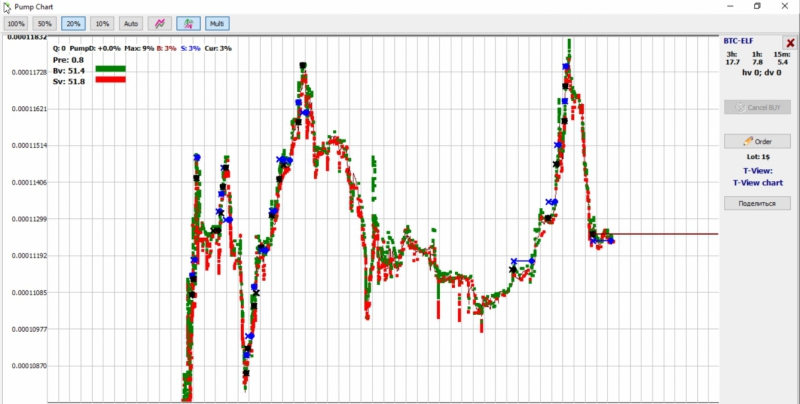The image size is (800, 404).
Task: Set chart zoom to 100%
Action: coord(16,23)
